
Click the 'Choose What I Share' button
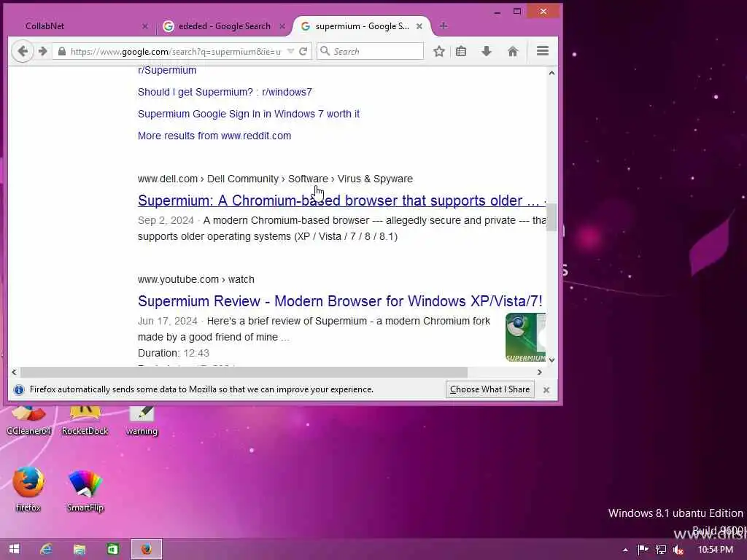click(x=489, y=389)
